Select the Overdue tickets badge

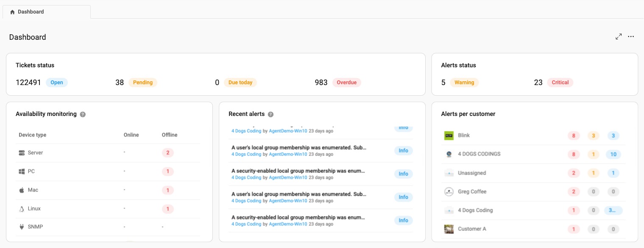coord(347,83)
